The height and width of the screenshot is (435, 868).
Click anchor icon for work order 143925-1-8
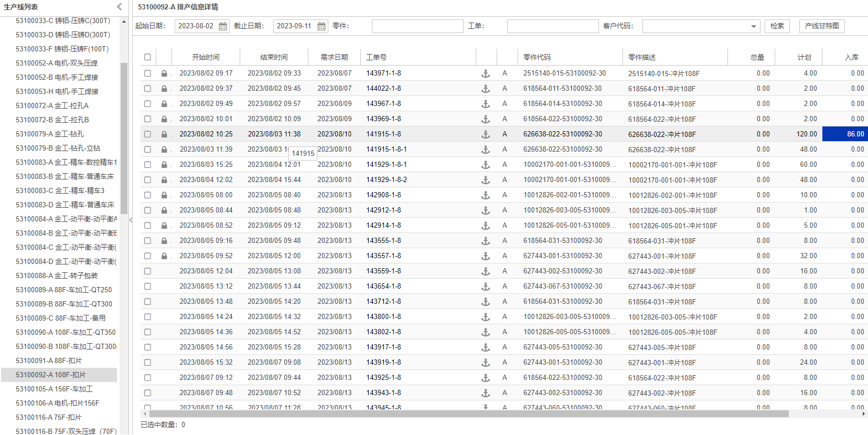tap(486, 378)
